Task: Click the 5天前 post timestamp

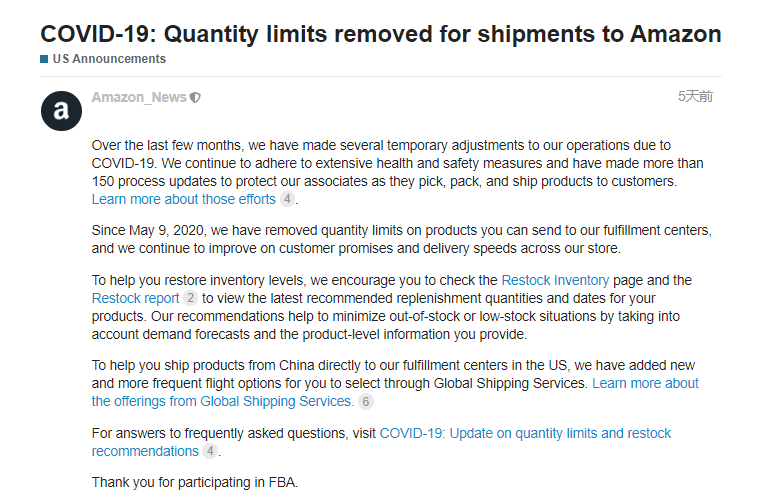Action: [x=695, y=96]
